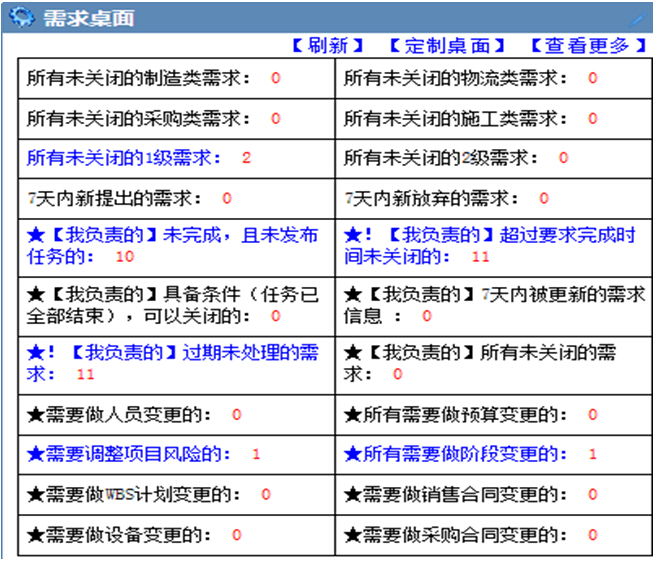Screen dimensions: 662x563
Task: Click 所有未关闭的施工类需求 label
Action: pos(455,119)
